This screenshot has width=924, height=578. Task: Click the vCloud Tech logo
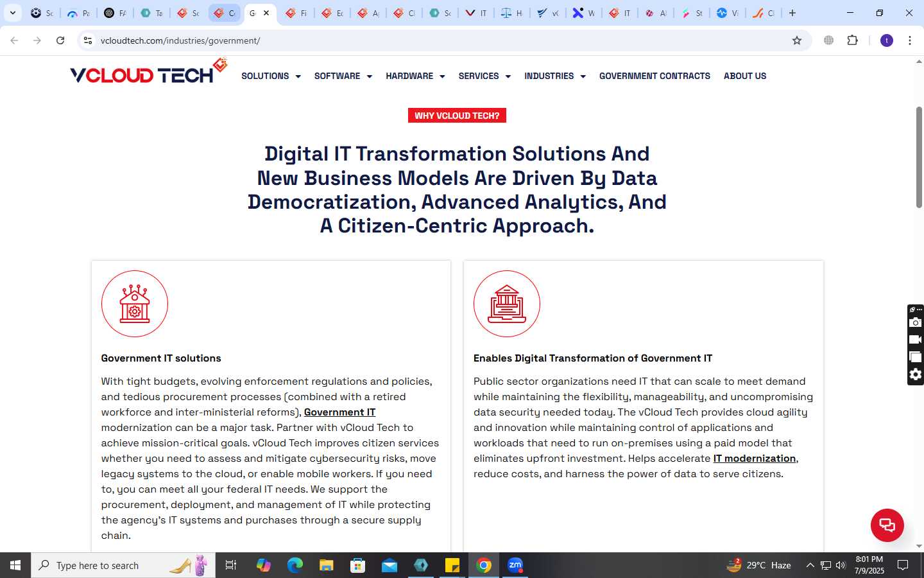[x=149, y=72]
